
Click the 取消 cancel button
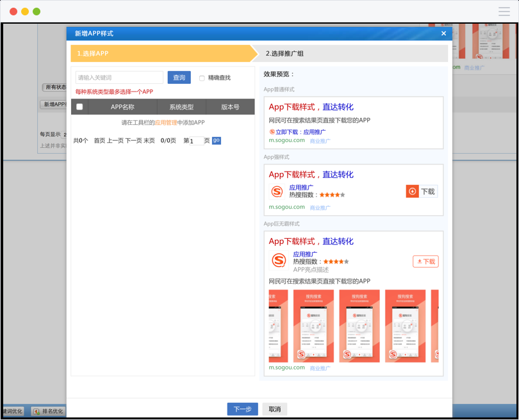pyautogui.click(x=274, y=408)
